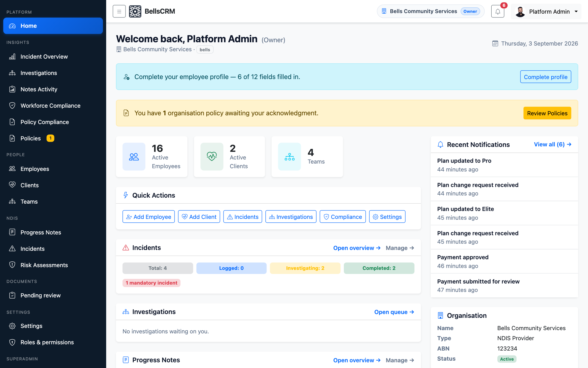The image size is (588, 368).
Task: Click the Logged: 0 status pill
Action: (x=231, y=268)
